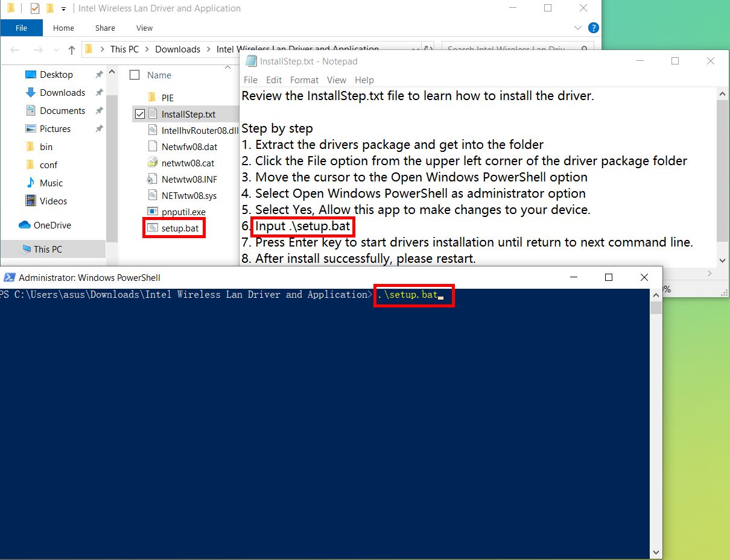Switch to the View ribbon tab in Explorer
The height and width of the screenshot is (560, 730).
pyautogui.click(x=144, y=28)
